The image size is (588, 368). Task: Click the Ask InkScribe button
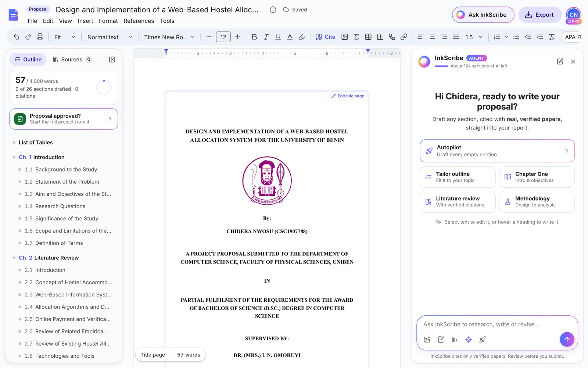click(483, 15)
